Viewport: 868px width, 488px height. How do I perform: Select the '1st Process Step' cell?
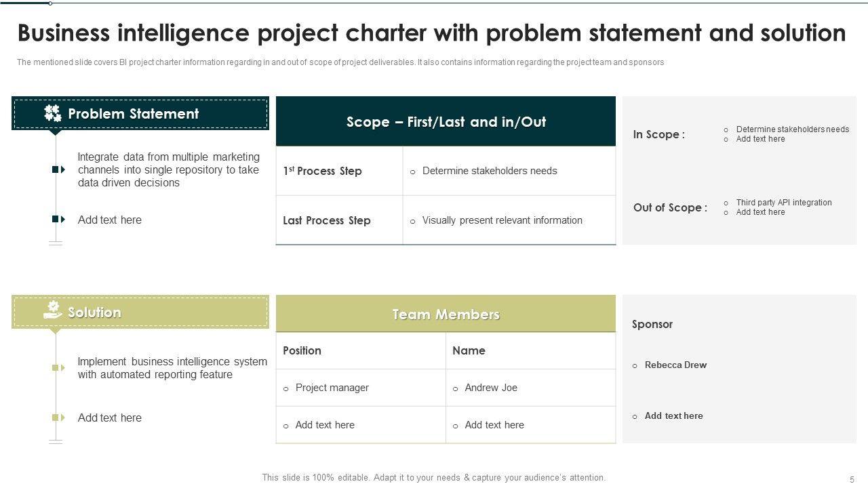pyautogui.click(x=323, y=171)
